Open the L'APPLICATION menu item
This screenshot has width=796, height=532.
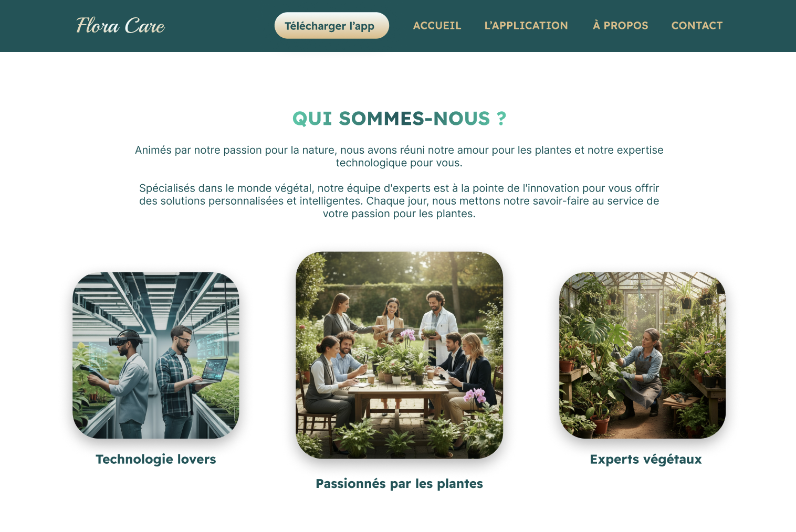click(x=526, y=26)
